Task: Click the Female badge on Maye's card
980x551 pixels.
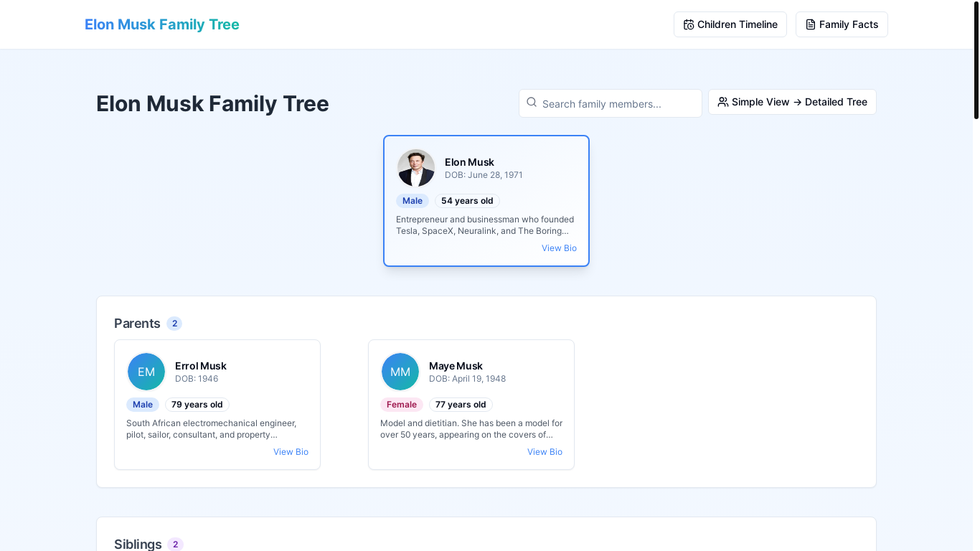Action: pos(402,405)
